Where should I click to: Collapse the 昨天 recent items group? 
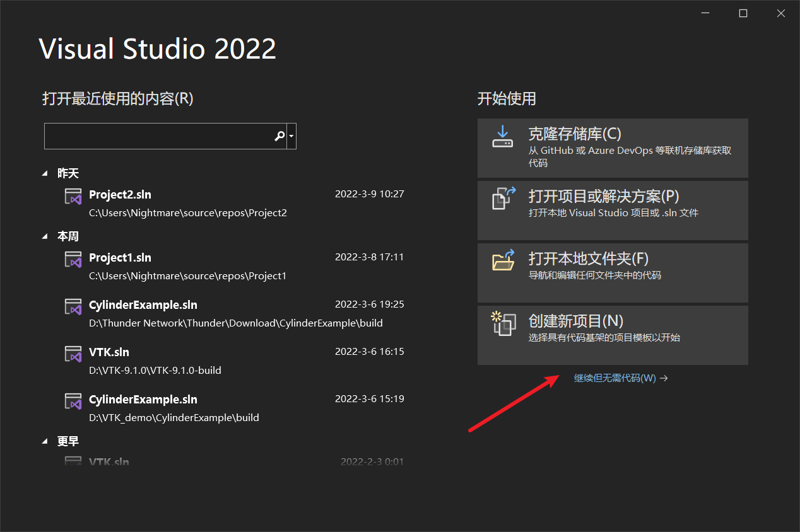coord(45,173)
